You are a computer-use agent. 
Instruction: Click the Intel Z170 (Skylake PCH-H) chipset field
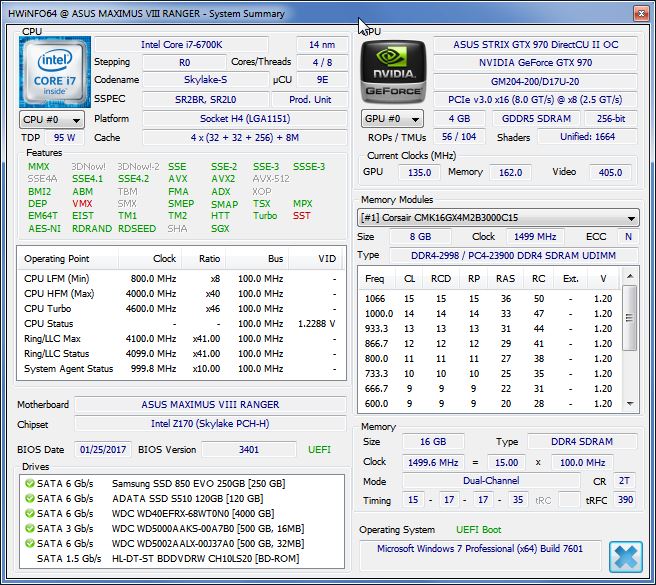pyautogui.click(x=210, y=423)
